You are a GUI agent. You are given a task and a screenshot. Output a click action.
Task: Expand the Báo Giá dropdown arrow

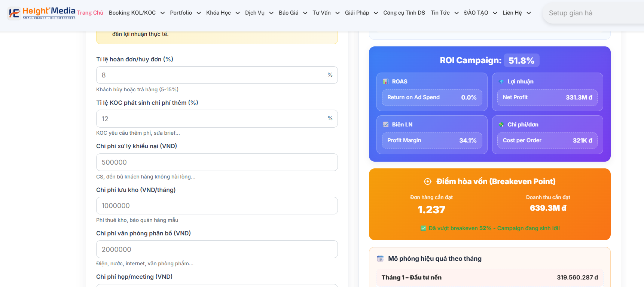(305, 13)
